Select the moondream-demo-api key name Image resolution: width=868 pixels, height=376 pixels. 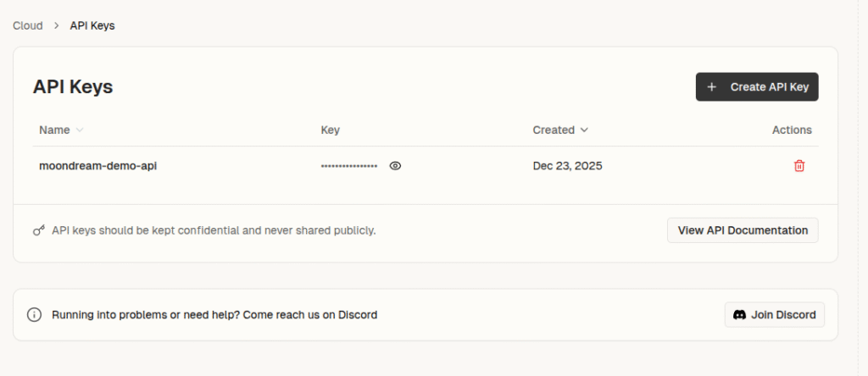coord(98,166)
